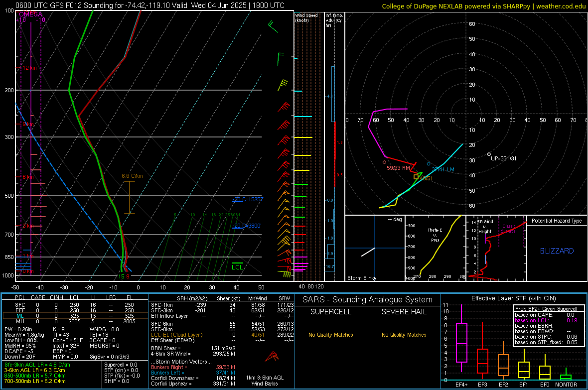Click the 'Wind Speed (knots)' panel header
This screenshot has height=390, width=588.
(x=306, y=17)
